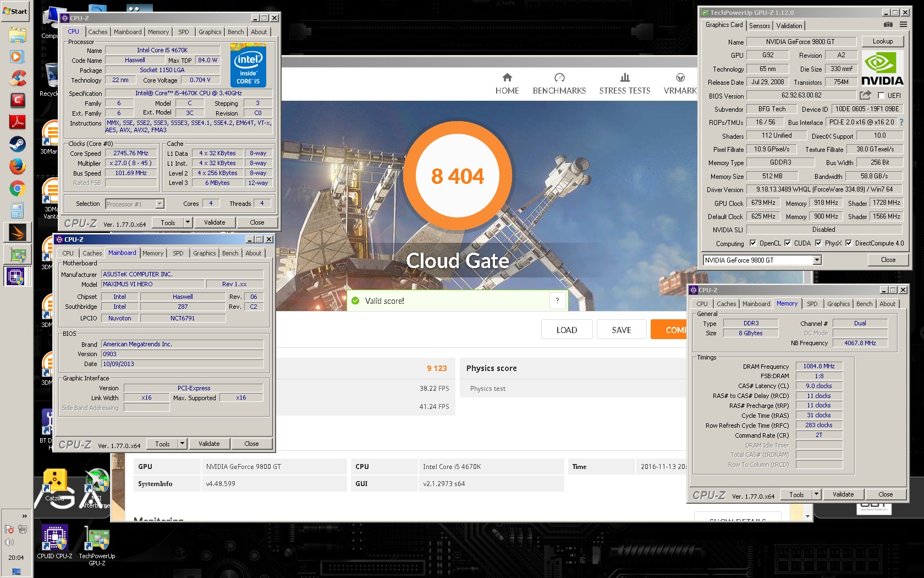The height and width of the screenshot is (578, 924).
Task: Click the Intel Core i5 logo in CPU-Z
Action: click(x=248, y=67)
